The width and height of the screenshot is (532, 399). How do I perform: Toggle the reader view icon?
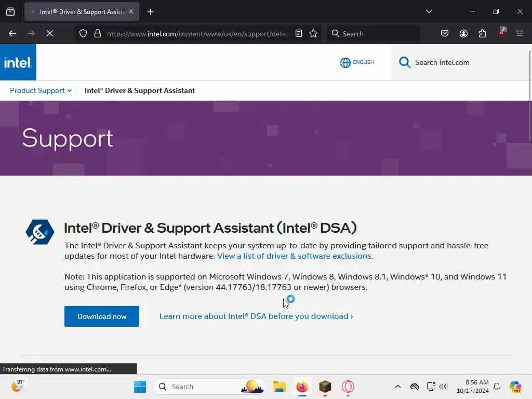[299, 33]
